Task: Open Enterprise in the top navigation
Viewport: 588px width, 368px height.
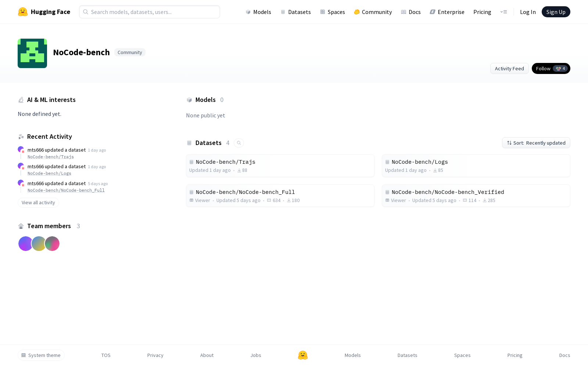Action: [447, 12]
